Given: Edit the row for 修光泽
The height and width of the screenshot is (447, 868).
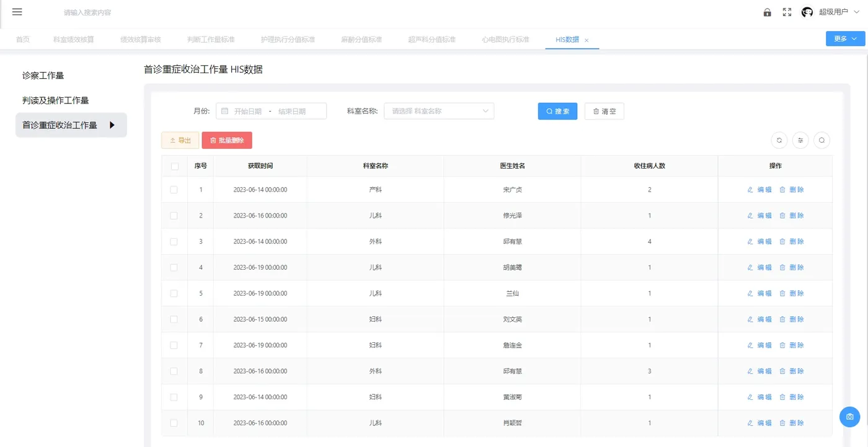Looking at the screenshot, I should click(759, 216).
